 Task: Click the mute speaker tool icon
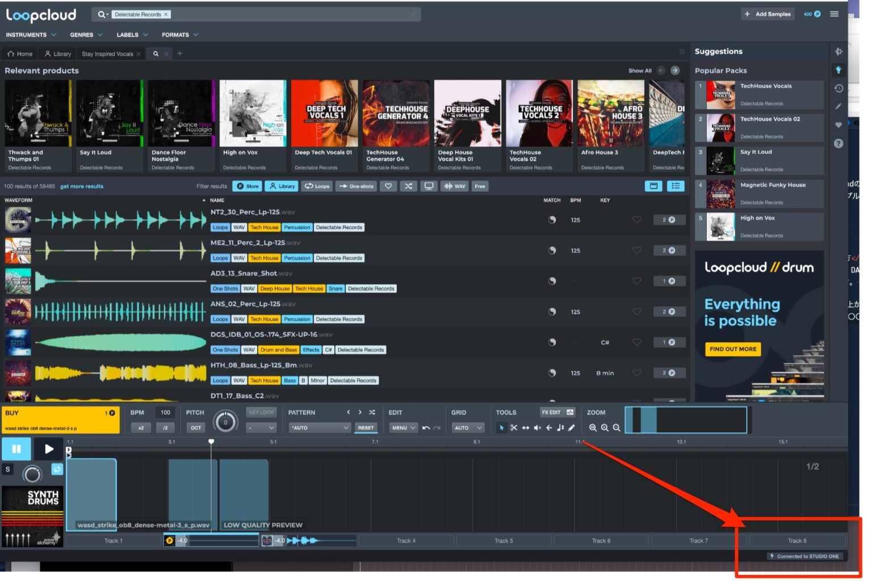[537, 428]
